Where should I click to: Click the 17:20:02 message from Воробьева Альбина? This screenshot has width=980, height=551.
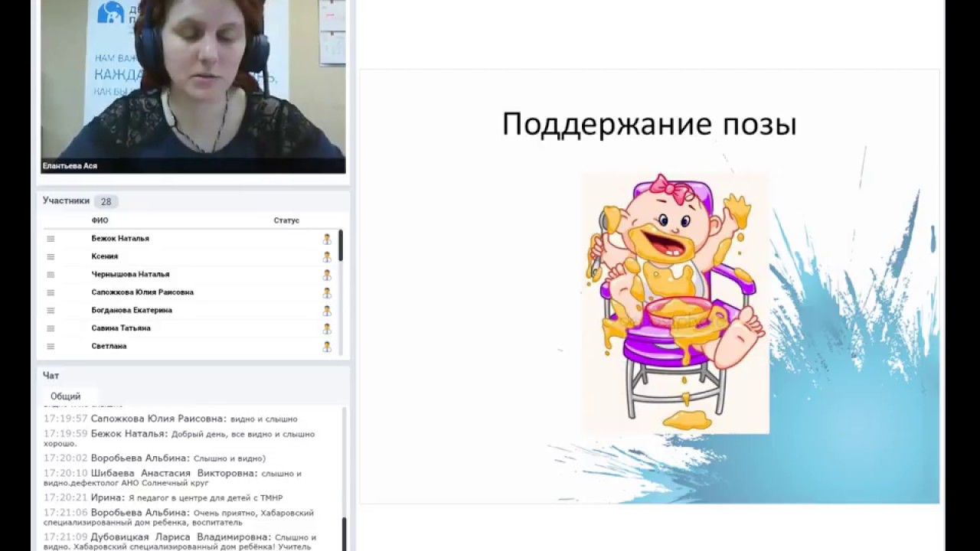pyautogui.click(x=155, y=458)
